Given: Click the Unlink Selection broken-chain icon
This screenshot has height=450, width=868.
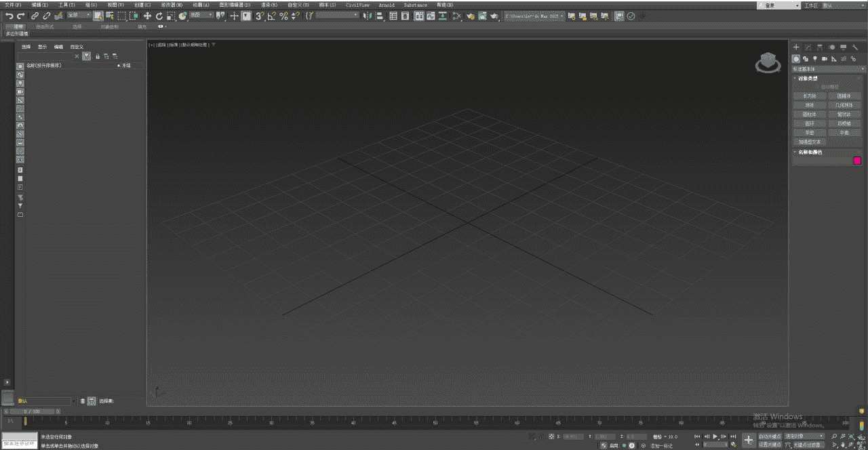Looking at the screenshot, I should pyautogui.click(x=46, y=16).
